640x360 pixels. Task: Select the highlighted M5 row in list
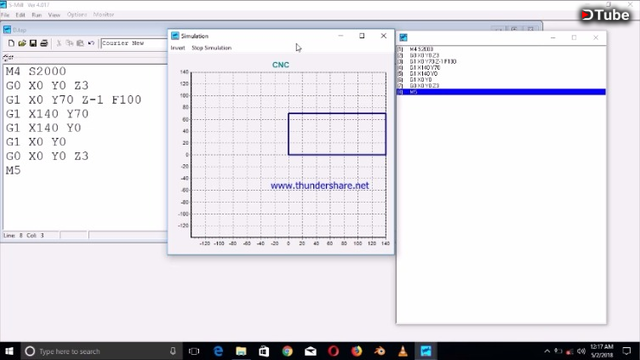point(501,92)
